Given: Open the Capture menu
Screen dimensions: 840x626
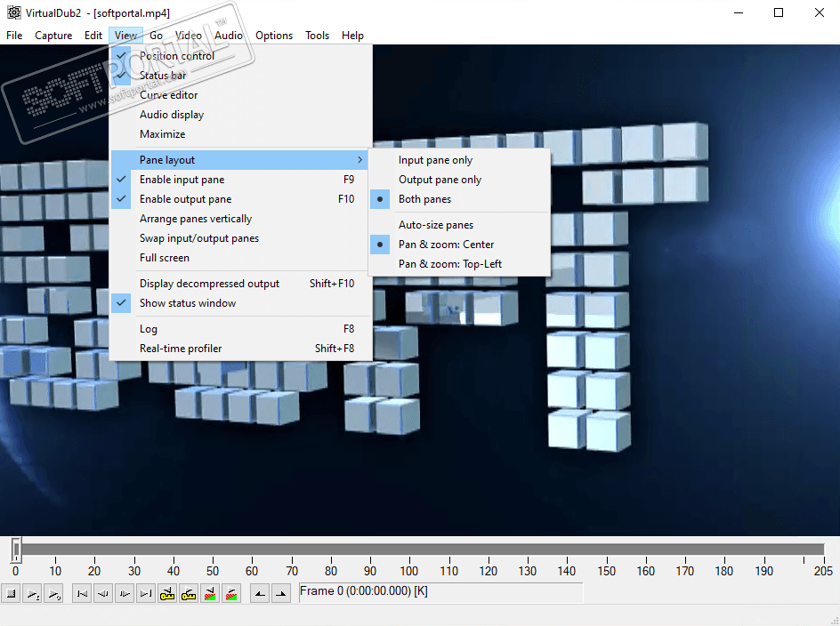Looking at the screenshot, I should [x=53, y=36].
